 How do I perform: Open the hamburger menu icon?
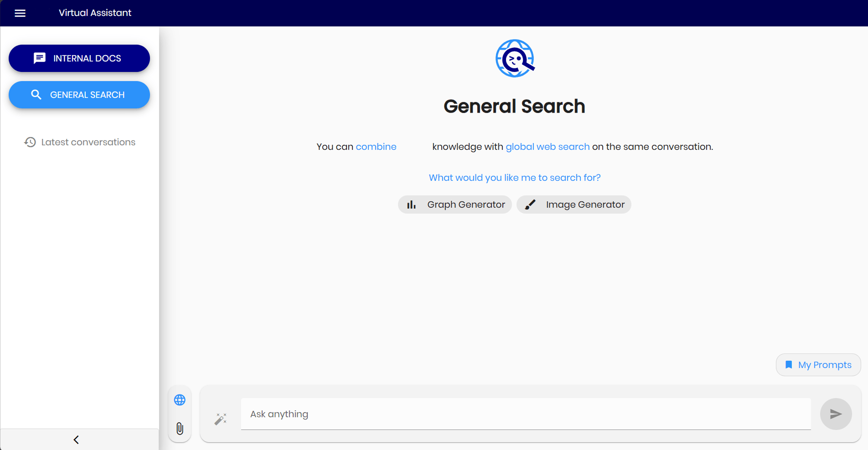pyautogui.click(x=20, y=13)
